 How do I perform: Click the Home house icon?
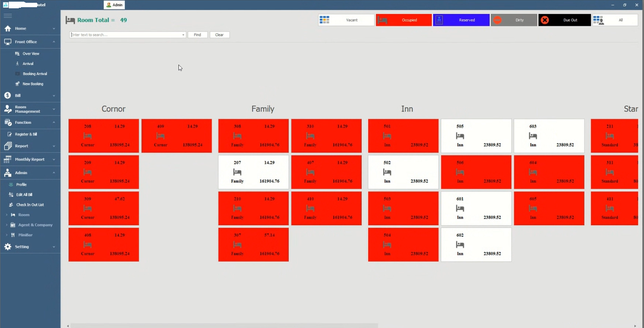(8, 28)
